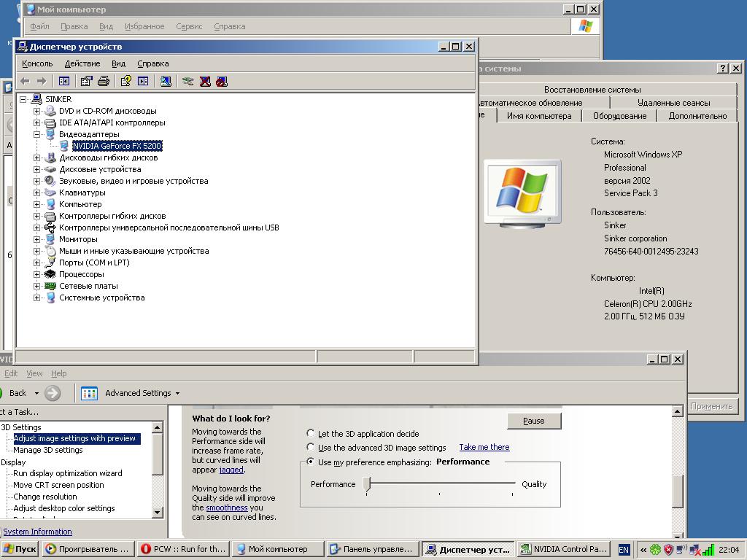Switch to Удаленные сеансы tab

(673, 102)
